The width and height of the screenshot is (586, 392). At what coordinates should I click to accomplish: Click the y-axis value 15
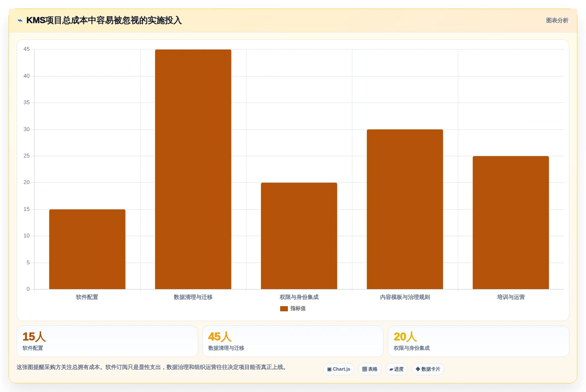point(26,209)
